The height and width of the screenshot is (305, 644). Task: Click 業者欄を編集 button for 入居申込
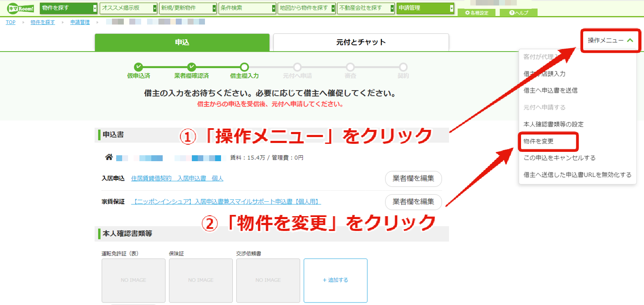tap(413, 179)
